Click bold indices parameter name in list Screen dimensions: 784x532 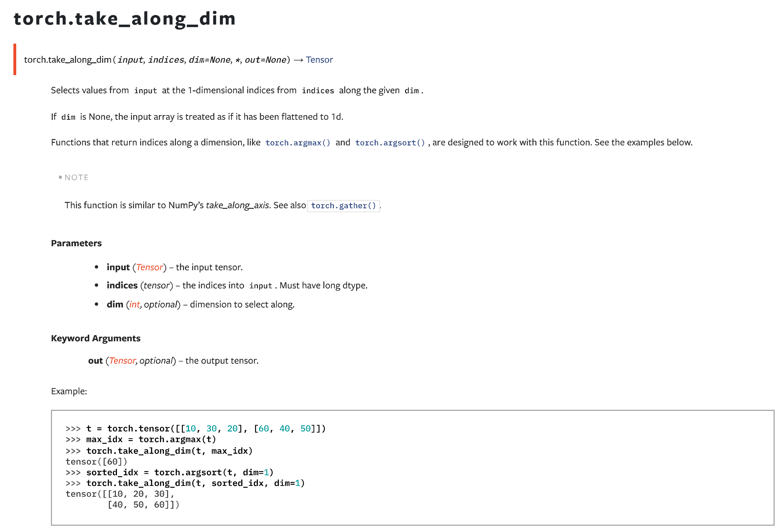coord(122,285)
